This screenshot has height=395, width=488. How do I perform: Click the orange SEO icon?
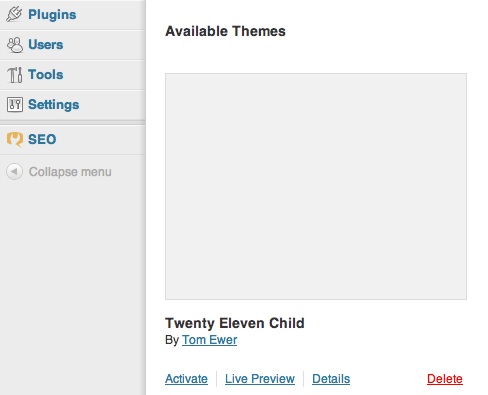click(15, 139)
